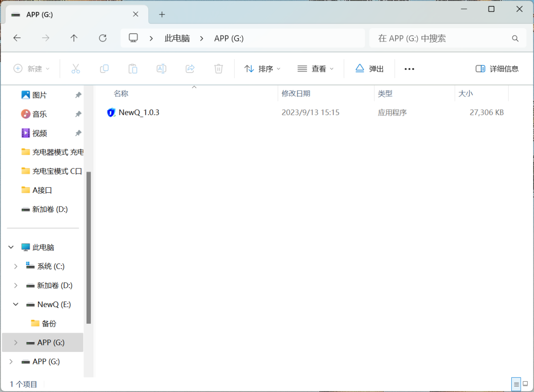Select the Cut icon in the toolbar

point(75,69)
